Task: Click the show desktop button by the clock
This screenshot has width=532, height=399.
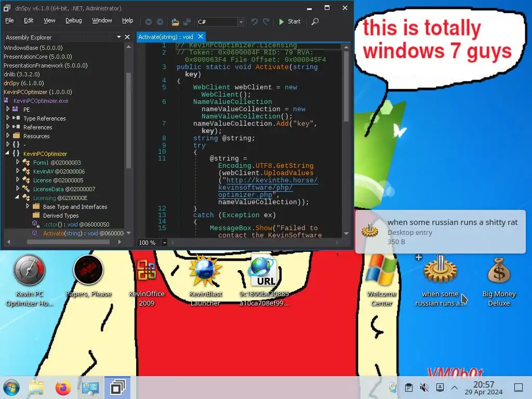Action: click(x=518, y=388)
